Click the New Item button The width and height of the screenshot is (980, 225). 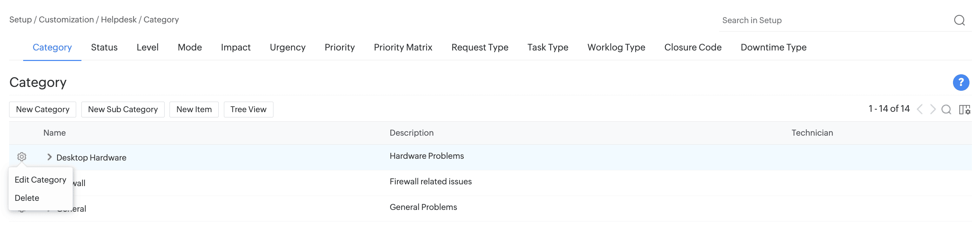pos(194,109)
